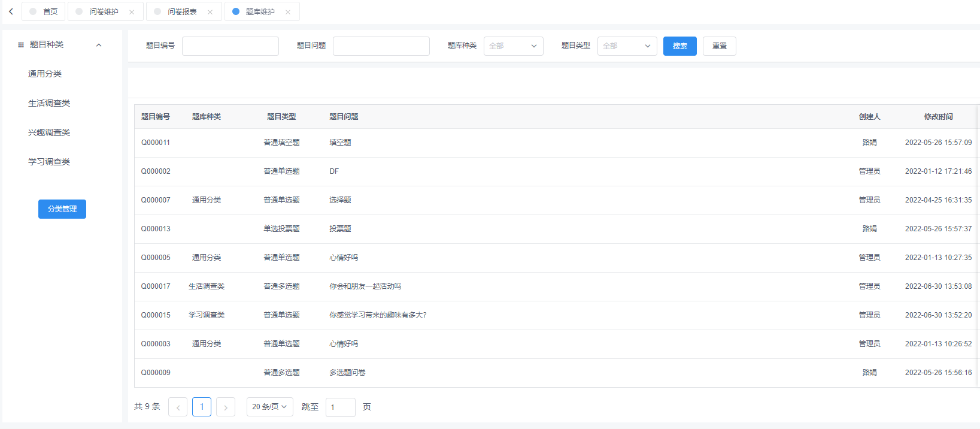Click the blue 搜索 button

[679, 46]
